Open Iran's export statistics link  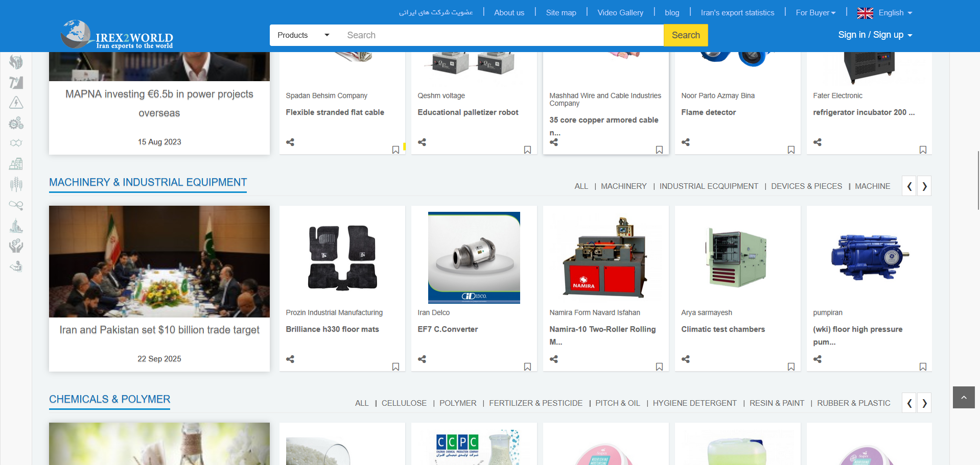click(x=737, y=13)
